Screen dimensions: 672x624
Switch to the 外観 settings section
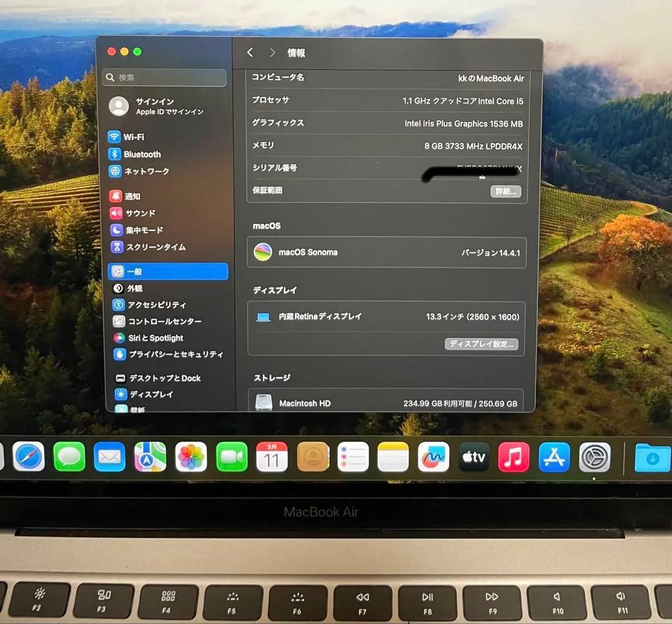tap(133, 288)
